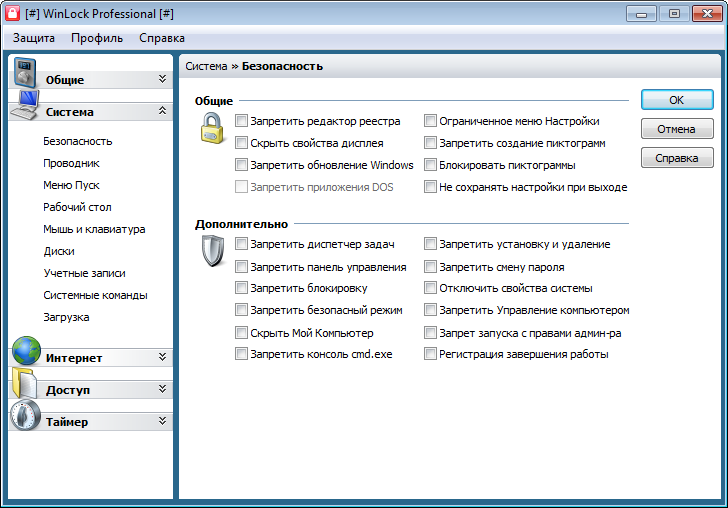Open the Защита menu

click(33, 38)
